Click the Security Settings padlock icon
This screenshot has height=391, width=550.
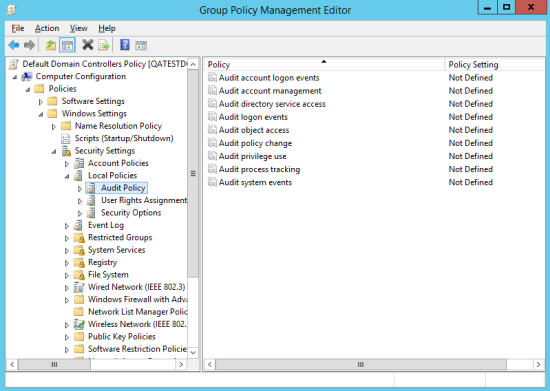coord(66,151)
